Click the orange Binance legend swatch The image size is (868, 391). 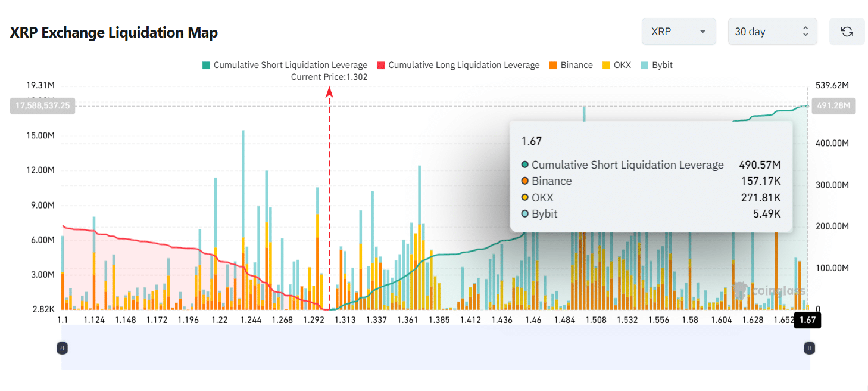click(552, 65)
